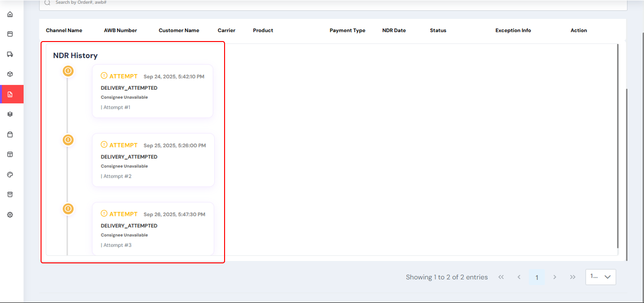Jump to first page double arrow

click(501, 277)
